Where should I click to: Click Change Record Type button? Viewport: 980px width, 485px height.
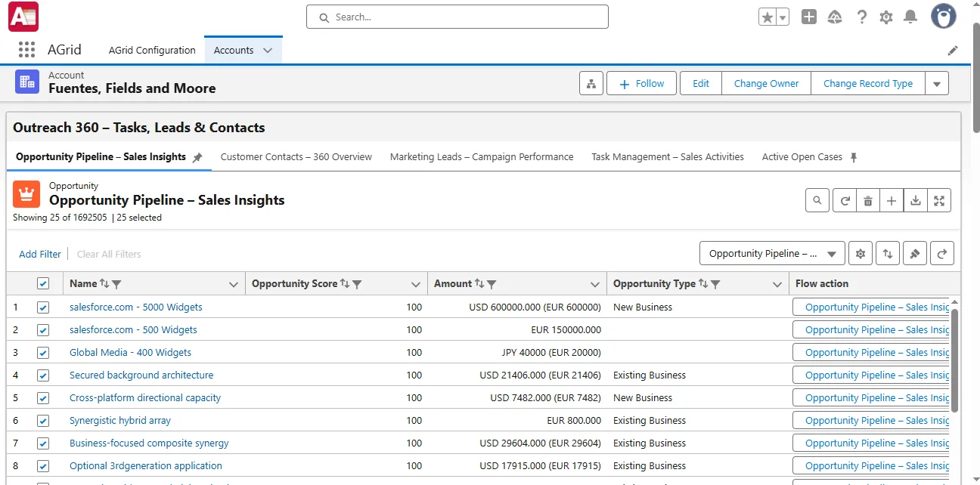(868, 84)
